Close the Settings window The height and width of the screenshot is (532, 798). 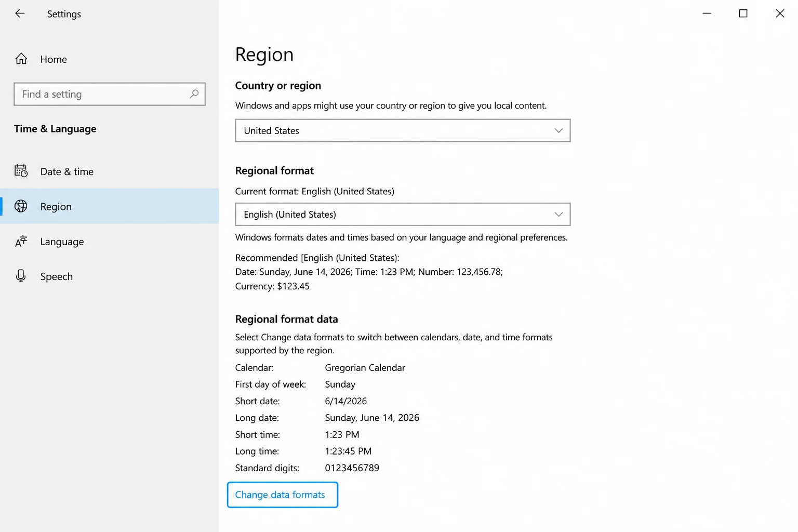tap(780, 14)
